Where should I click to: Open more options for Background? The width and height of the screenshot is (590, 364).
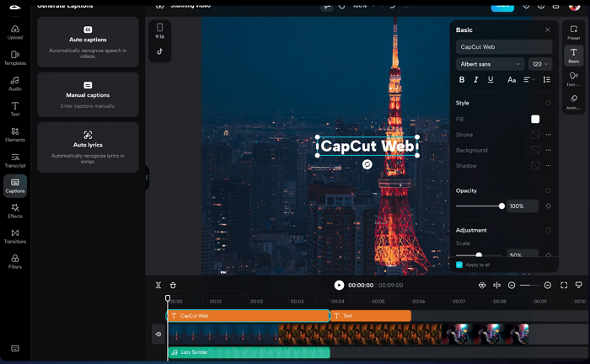point(549,150)
